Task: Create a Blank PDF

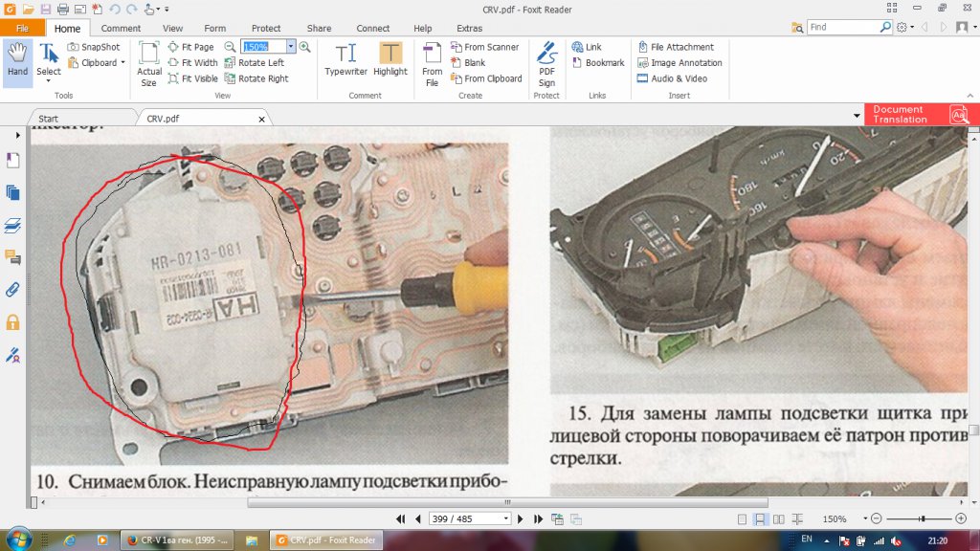Action: pos(467,62)
